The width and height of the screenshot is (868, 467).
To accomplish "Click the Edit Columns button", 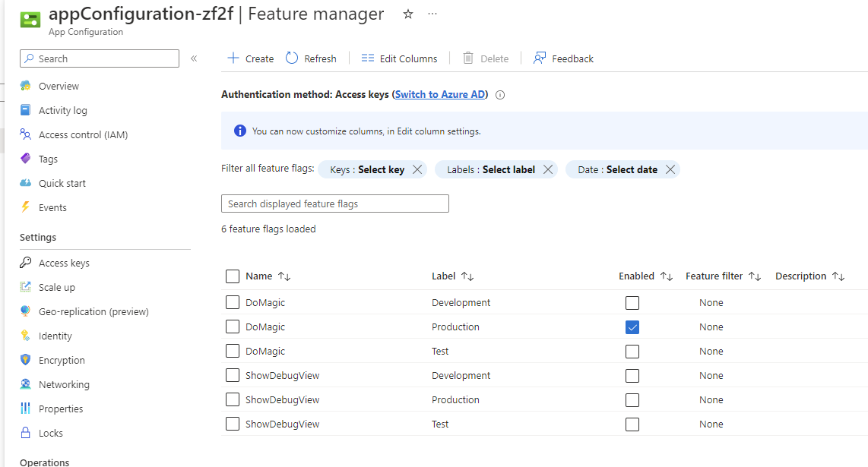I will (x=399, y=58).
